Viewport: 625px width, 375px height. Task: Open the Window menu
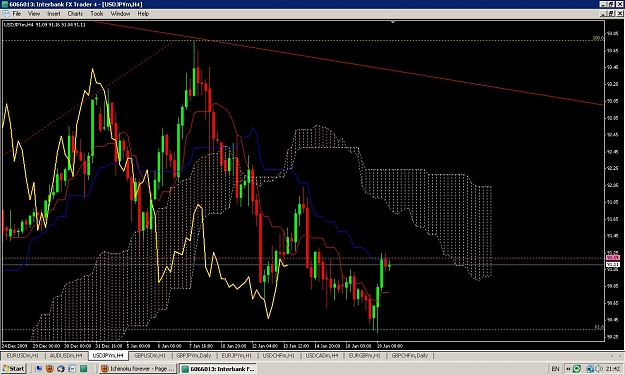[120, 14]
